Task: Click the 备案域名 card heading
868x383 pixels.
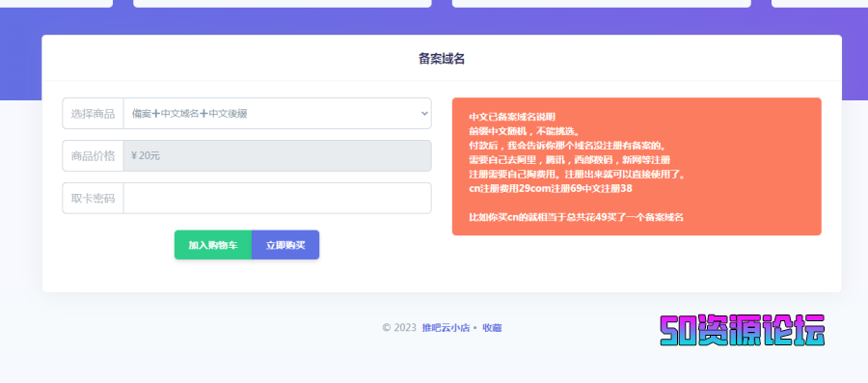Action: pyautogui.click(x=442, y=59)
